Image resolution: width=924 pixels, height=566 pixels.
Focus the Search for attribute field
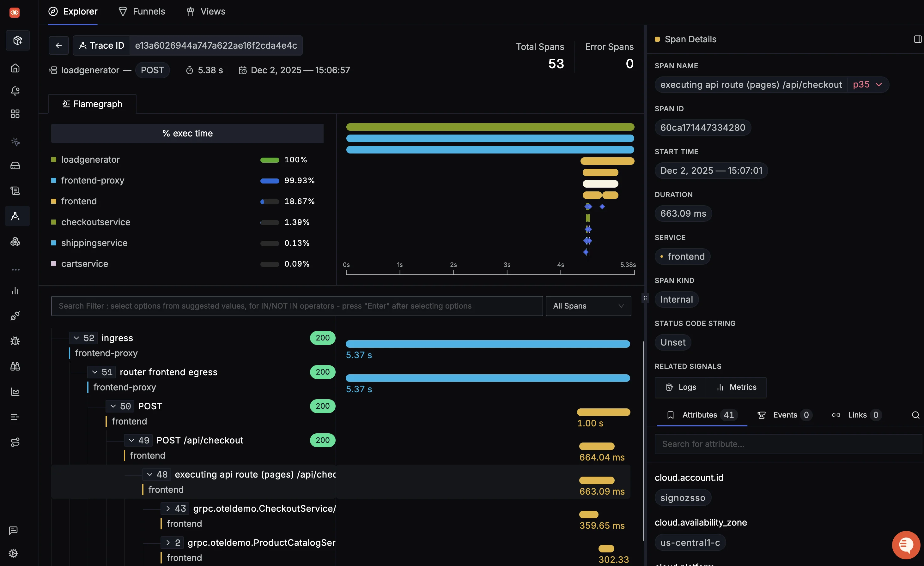[787, 444]
